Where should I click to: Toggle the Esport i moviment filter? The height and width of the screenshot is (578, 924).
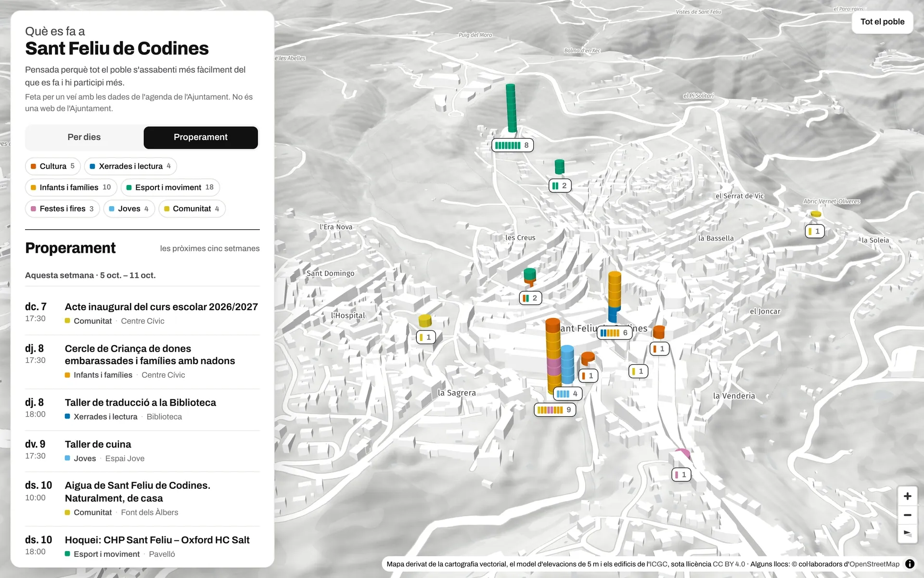click(x=170, y=187)
